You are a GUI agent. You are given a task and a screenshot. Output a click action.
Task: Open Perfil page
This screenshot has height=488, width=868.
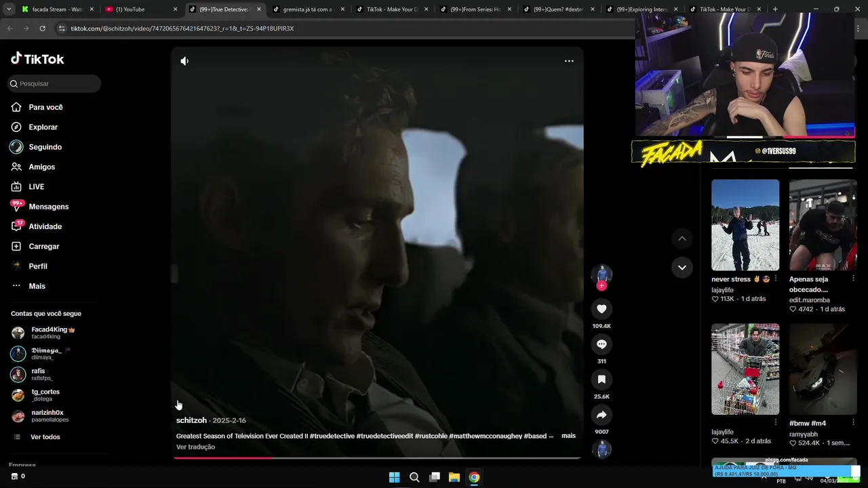click(29, 266)
